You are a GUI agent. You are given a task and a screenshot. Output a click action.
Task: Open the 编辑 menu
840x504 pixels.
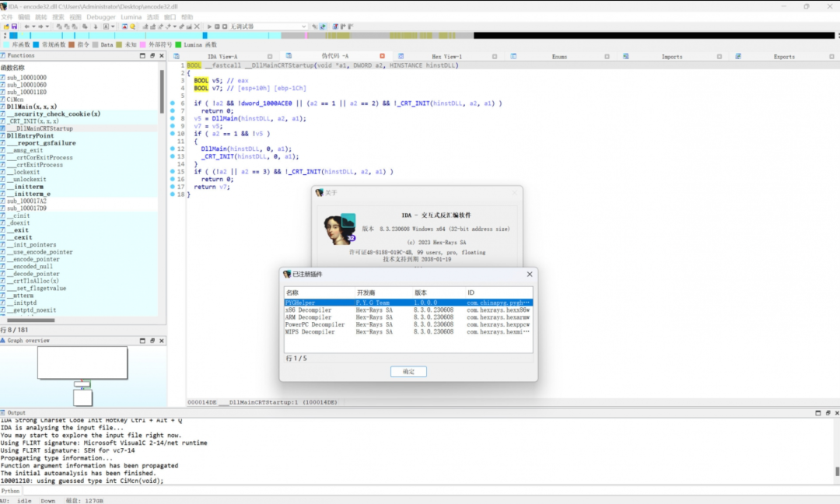pos(24,17)
